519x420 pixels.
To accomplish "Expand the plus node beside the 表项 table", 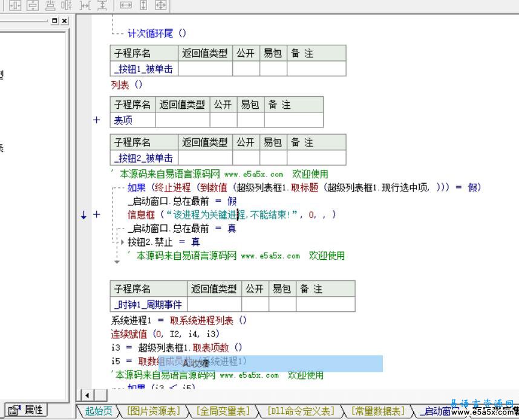I will (x=96, y=120).
